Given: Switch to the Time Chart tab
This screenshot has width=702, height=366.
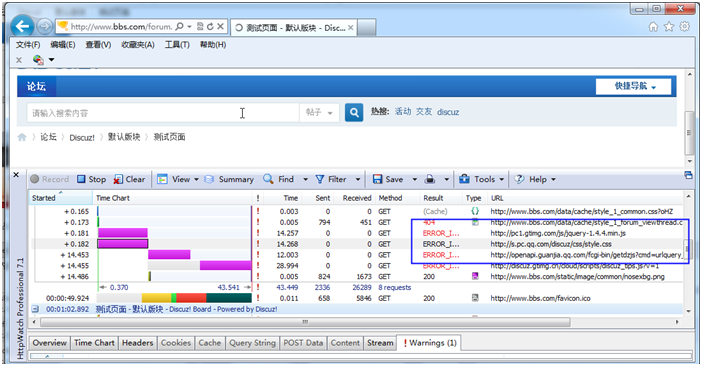Looking at the screenshot, I should (x=94, y=343).
